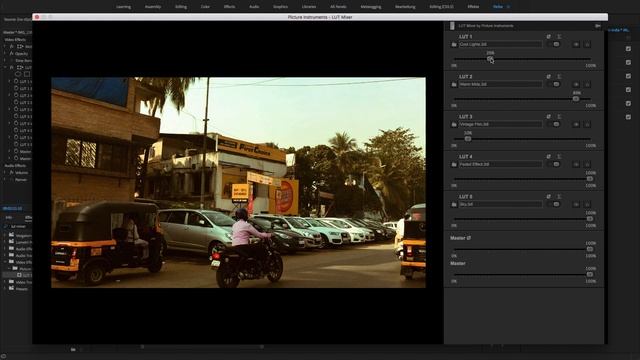Toggle LUT 1 eye visibility icon
The image size is (640, 360).
(x=576, y=44)
